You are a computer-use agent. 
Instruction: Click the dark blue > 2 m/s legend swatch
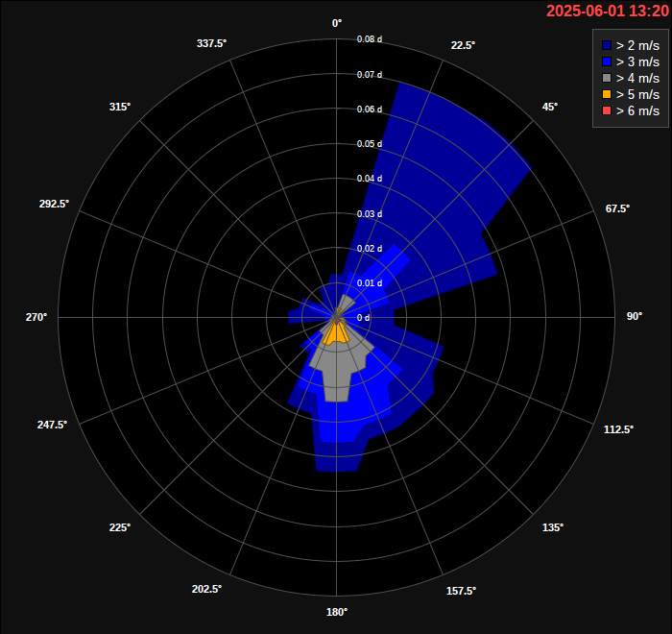[607, 45]
